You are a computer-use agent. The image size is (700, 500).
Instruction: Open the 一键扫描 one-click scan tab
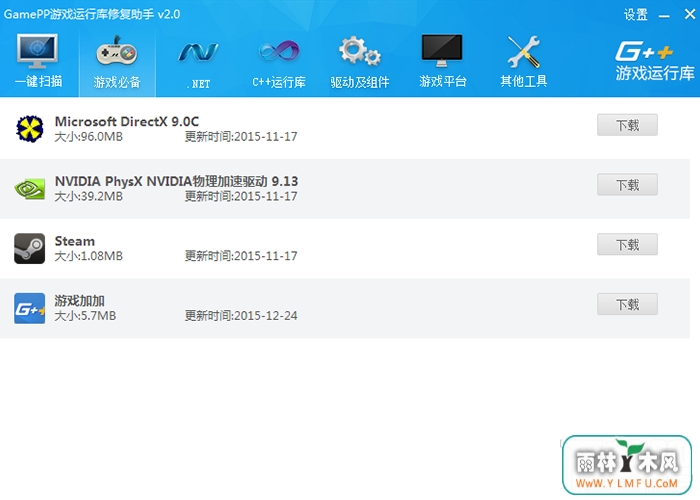[x=38, y=62]
